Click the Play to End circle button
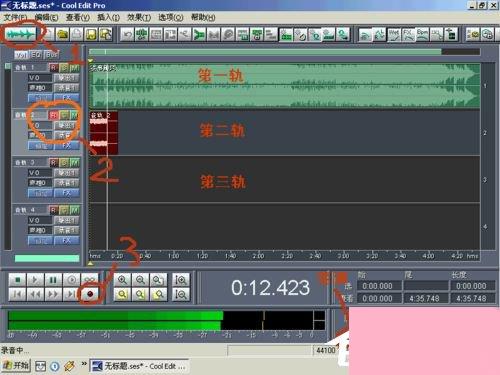 click(x=71, y=280)
